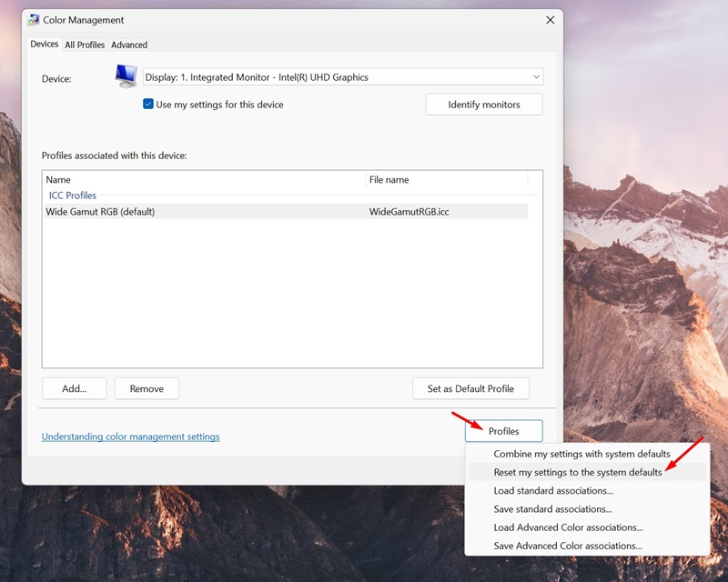The width and height of the screenshot is (728, 582).
Task: Open the Profiles menu button
Action: pyautogui.click(x=504, y=431)
